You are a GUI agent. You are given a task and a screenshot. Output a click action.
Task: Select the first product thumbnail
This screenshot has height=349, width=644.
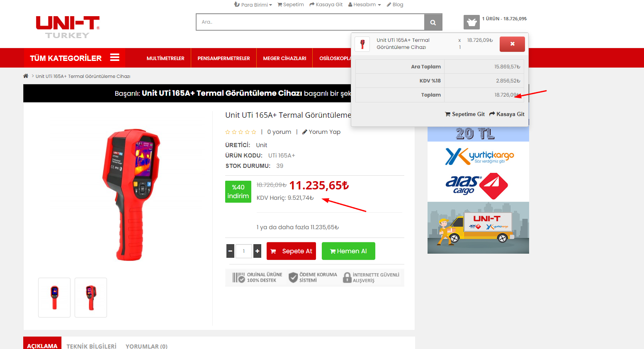(x=54, y=298)
